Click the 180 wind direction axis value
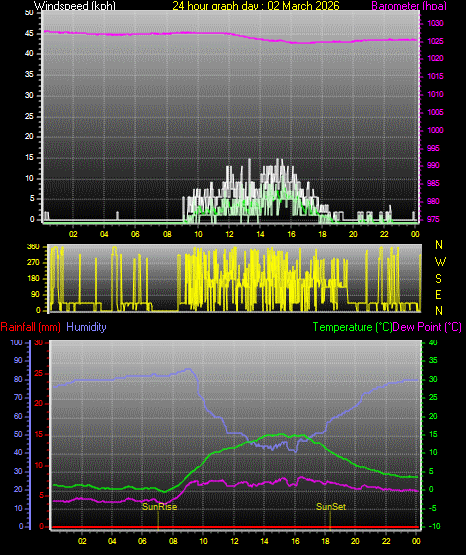The width and height of the screenshot is (466, 555). (x=33, y=279)
